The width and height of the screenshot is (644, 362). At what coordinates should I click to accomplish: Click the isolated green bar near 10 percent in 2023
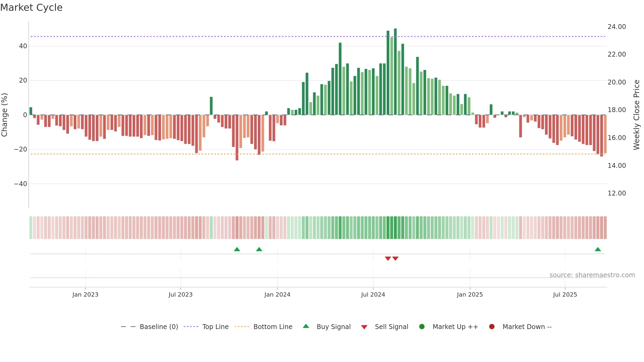pyautogui.click(x=211, y=106)
